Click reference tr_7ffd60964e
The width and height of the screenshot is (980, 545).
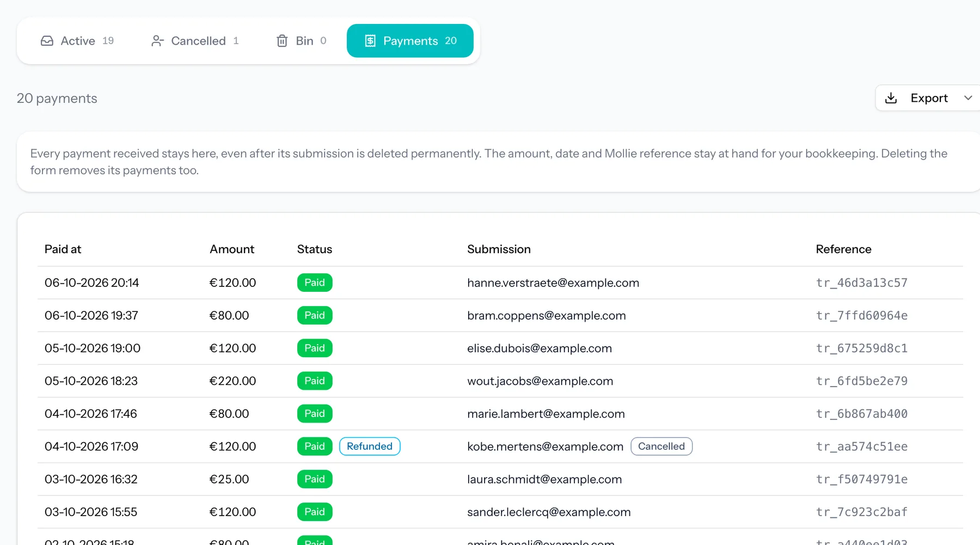[862, 315]
